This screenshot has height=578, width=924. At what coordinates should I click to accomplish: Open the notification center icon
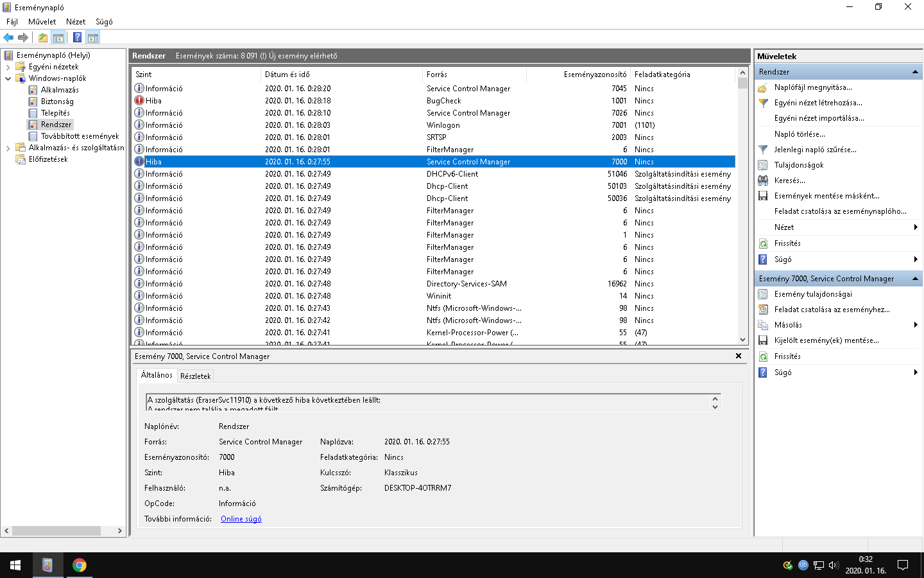903,565
